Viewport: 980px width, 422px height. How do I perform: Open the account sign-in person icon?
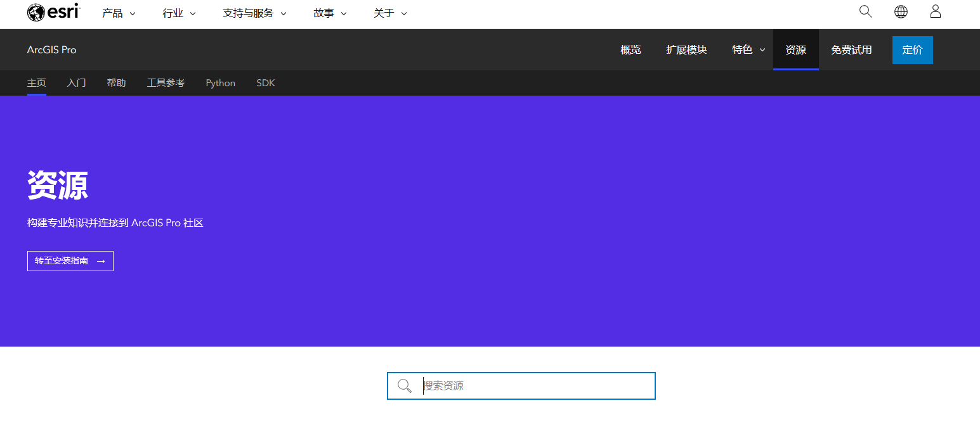coord(935,11)
